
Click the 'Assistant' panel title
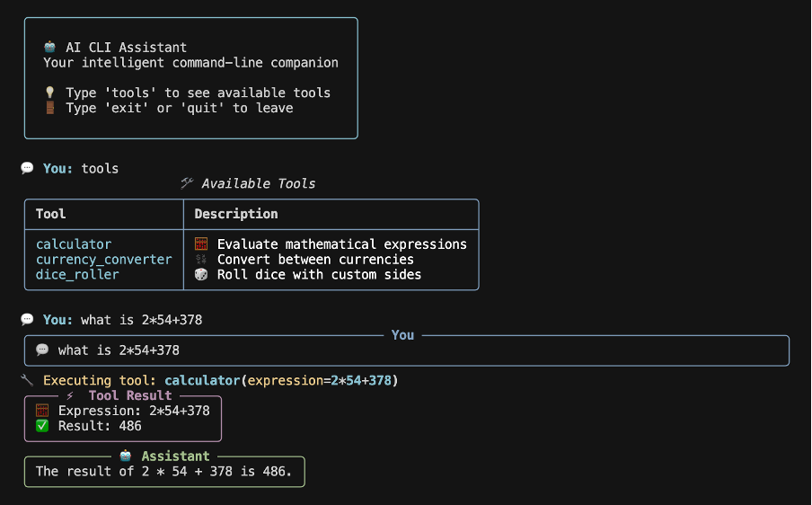175,456
